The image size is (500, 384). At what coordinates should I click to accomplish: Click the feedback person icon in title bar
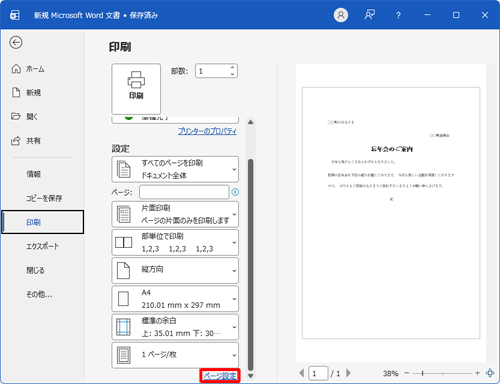[369, 15]
